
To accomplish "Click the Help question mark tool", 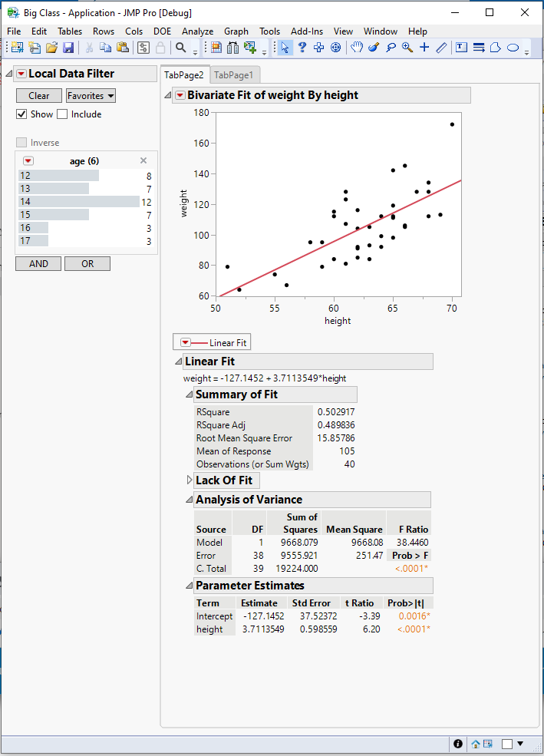I will pos(302,48).
